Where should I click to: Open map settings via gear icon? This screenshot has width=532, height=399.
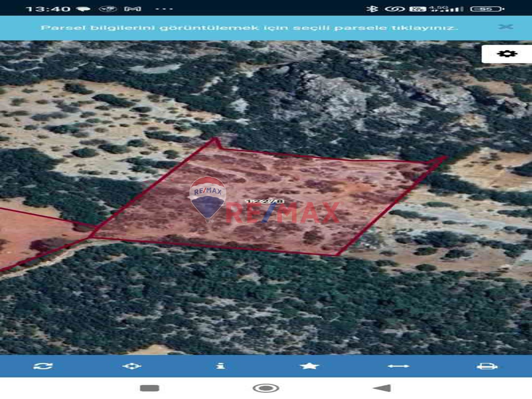(x=507, y=54)
